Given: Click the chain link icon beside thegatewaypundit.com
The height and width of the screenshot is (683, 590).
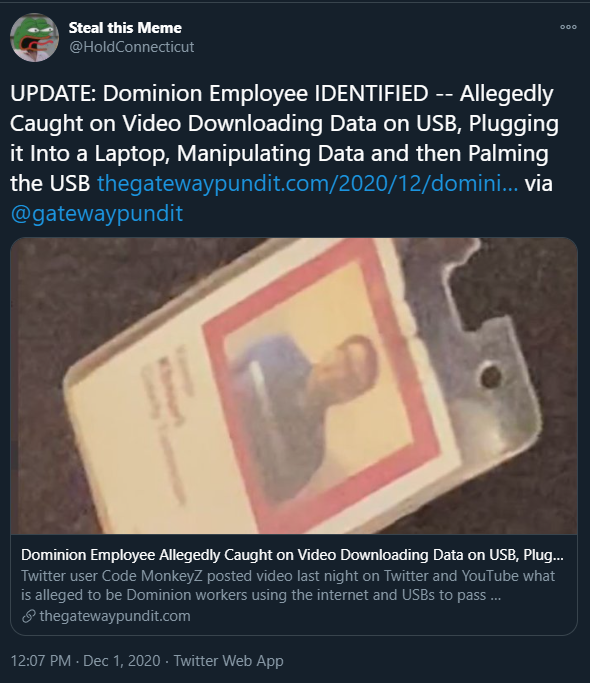Looking at the screenshot, I should (29, 616).
